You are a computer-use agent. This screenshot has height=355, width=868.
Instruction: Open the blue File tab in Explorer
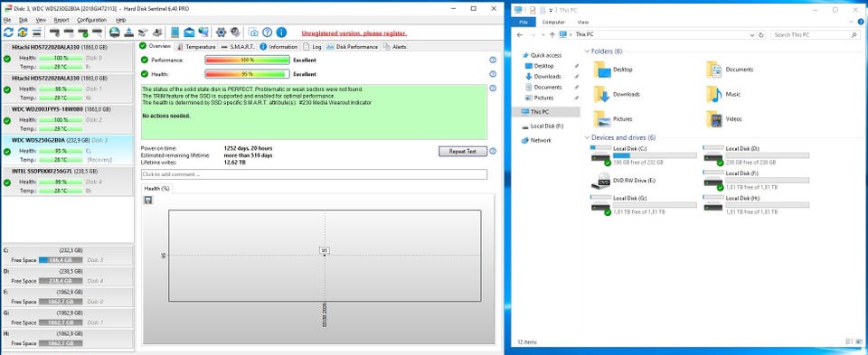coord(524,22)
